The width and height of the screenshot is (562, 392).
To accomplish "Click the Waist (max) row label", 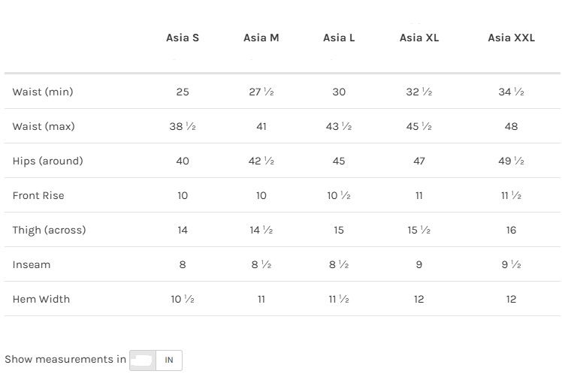I will (x=44, y=126).
